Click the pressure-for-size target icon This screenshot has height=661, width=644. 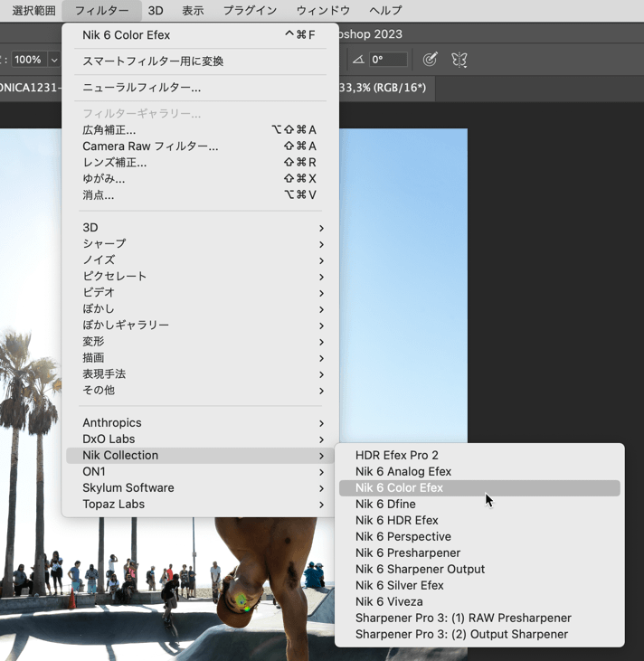pos(430,60)
